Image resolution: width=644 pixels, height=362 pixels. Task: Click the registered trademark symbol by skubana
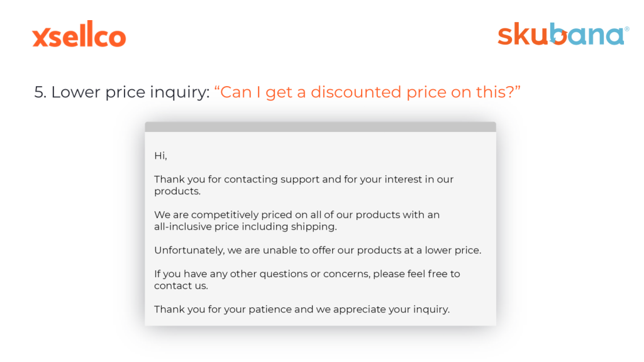(x=627, y=29)
